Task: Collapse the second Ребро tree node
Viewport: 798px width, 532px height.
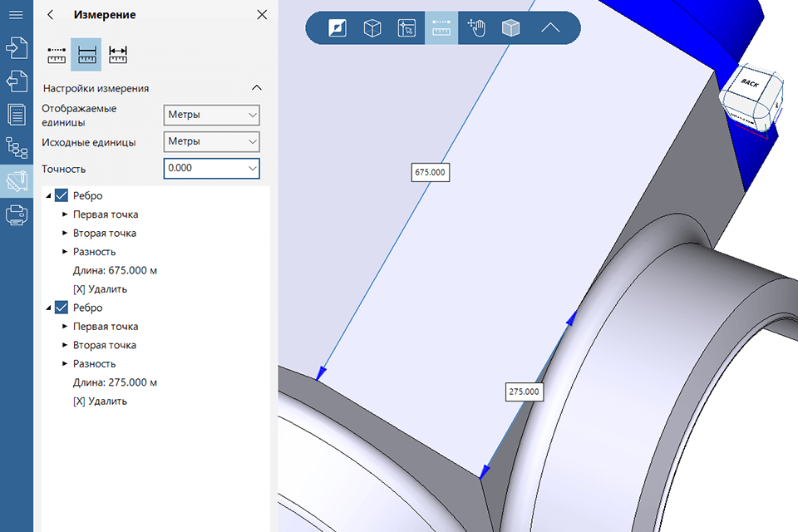Action: (x=48, y=308)
